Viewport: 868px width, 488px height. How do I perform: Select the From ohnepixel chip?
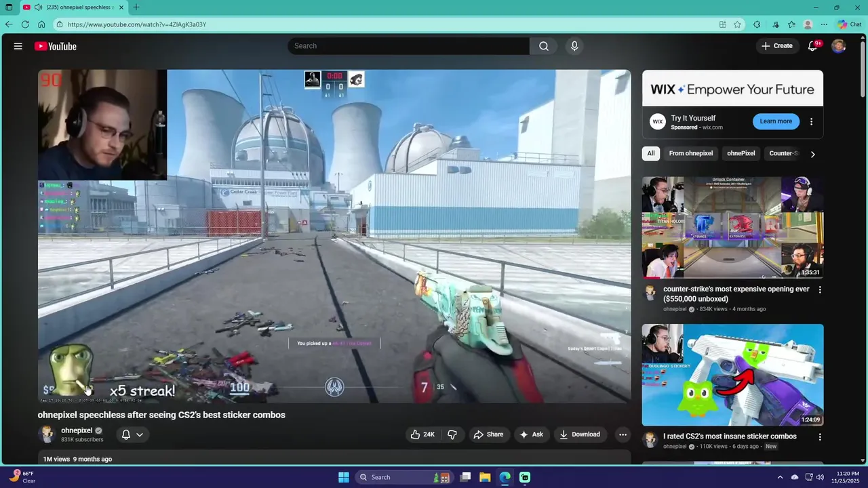tap(691, 153)
